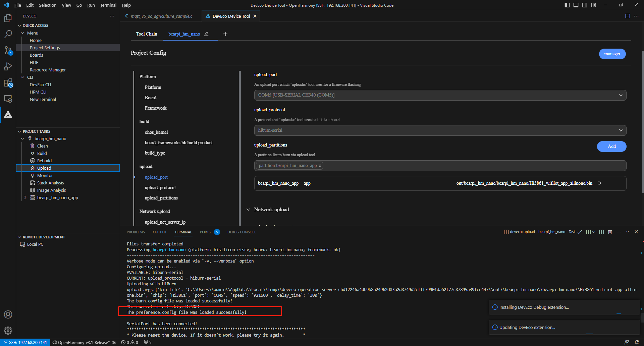Image resolution: width=644 pixels, height=346 pixels.
Task: Switch to the DEBUG CONSOLE tab
Action: [242, 232]
